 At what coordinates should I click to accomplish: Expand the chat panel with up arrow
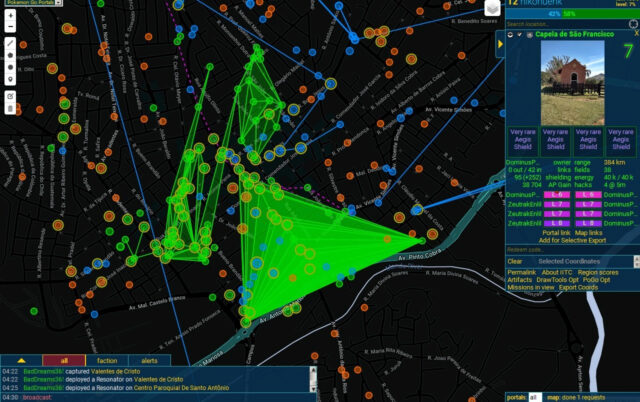(x=21, y=360)
